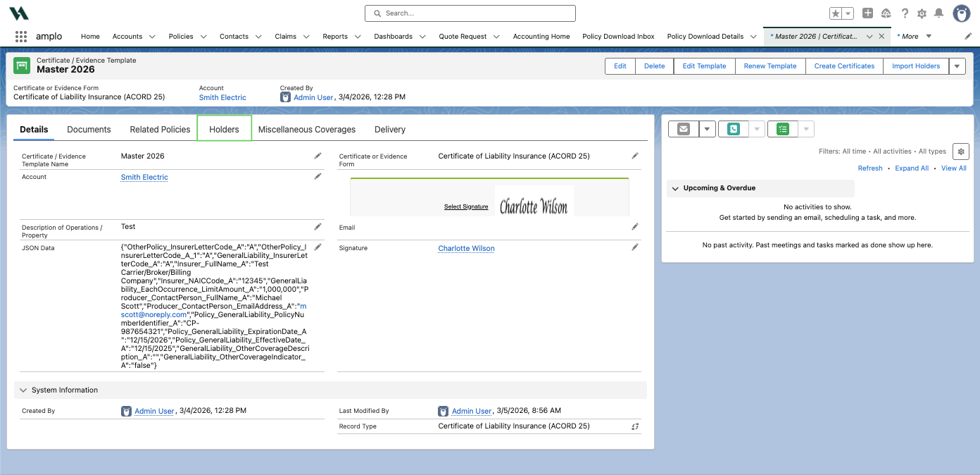Go to the Home nav item
This screenshot has width=980, height=475.
(x=90, y=37)
